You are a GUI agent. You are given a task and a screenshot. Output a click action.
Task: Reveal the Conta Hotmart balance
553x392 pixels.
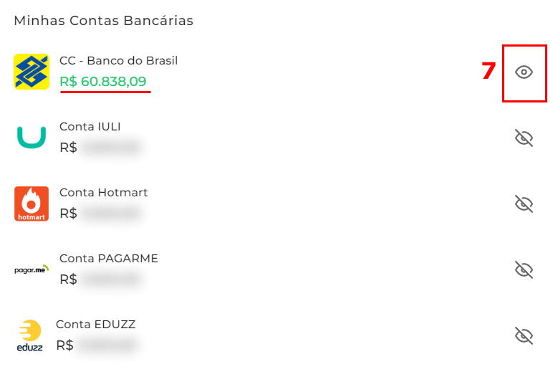[x=524, y=204]
